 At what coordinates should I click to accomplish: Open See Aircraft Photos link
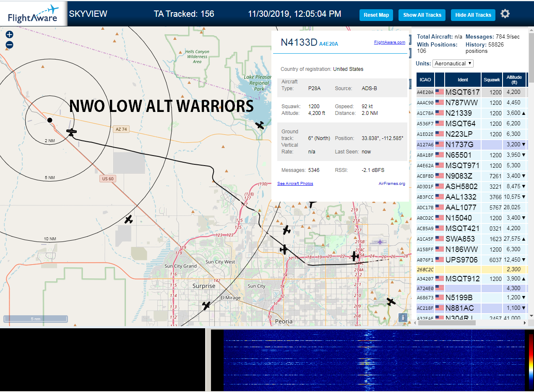[x=295, y=184]
